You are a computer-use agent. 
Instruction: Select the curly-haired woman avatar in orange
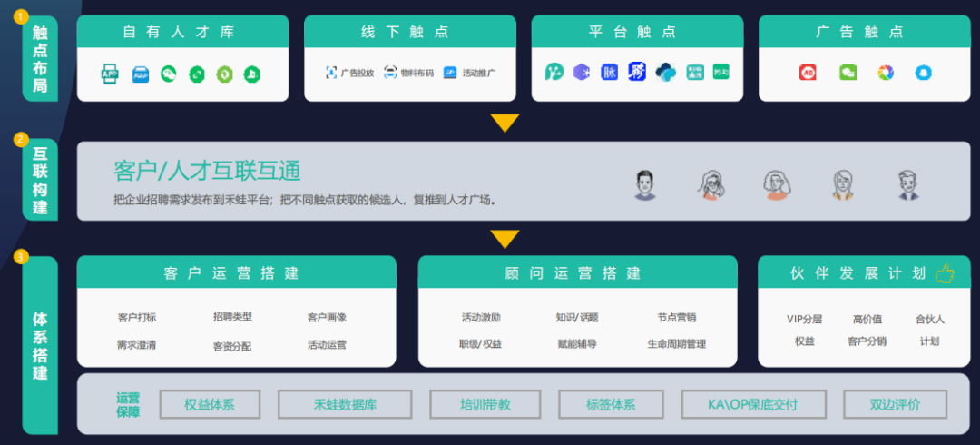click(x=777, y=185)
